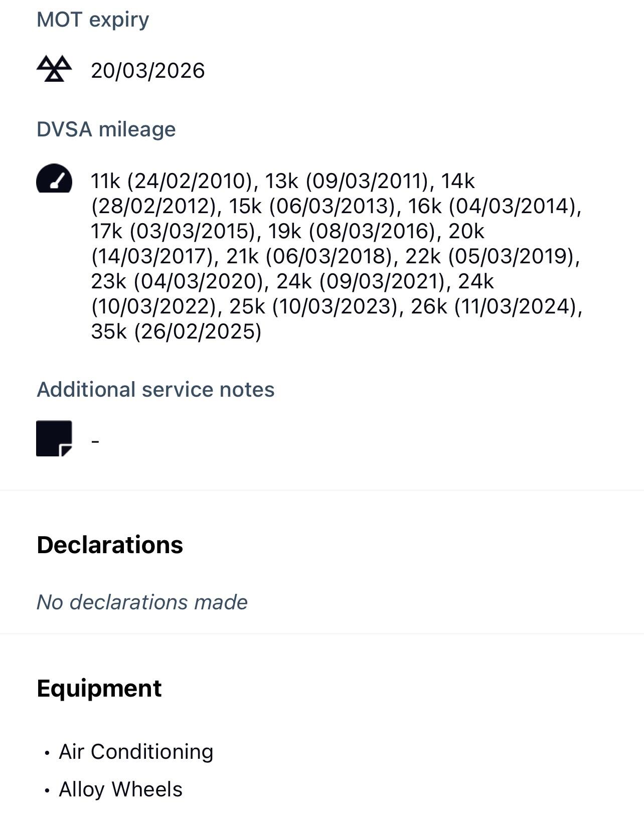The width and height of the screenshot is (644, 823).
Task: Select the Alloy Wheels equipment item
Action: click(120, 789)
